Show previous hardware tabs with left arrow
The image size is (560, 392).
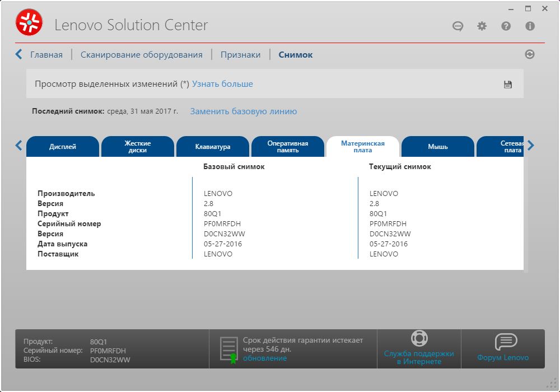(x=18, y=145)
